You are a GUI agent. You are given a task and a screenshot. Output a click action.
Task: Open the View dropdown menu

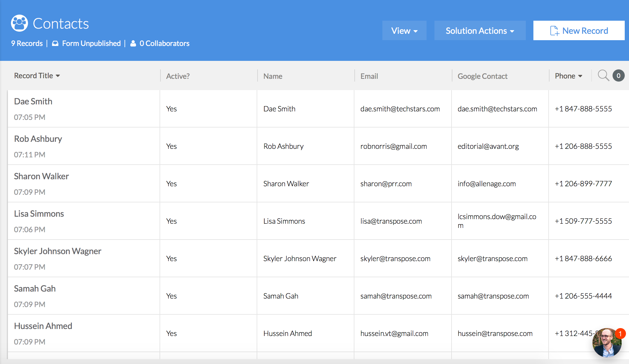click(404, 31)
